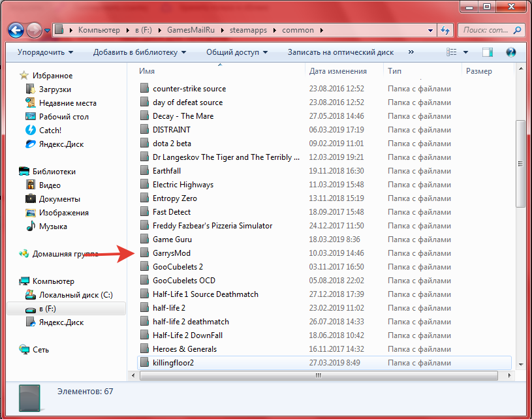Open recent pages dropdown beside Forward button

tap(47, 31)
